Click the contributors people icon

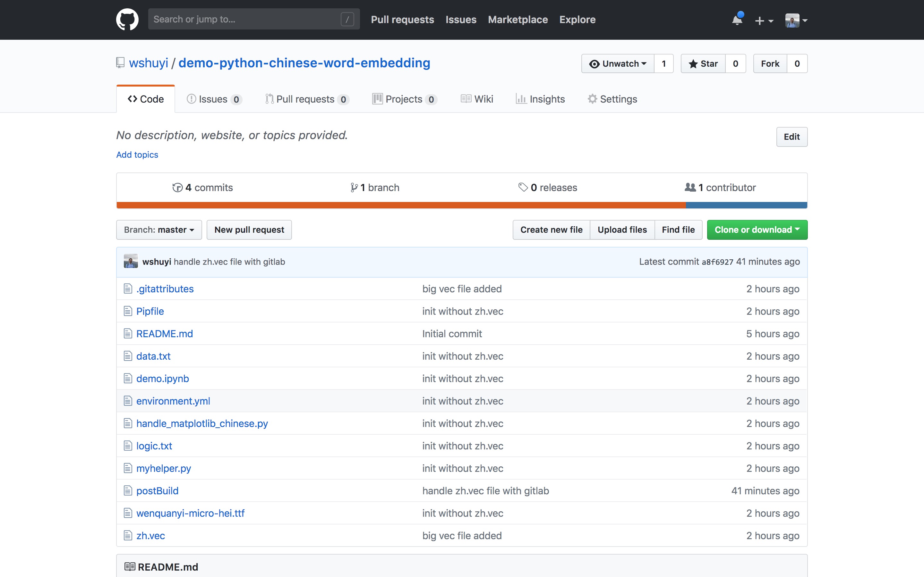(x=690, y=188)
